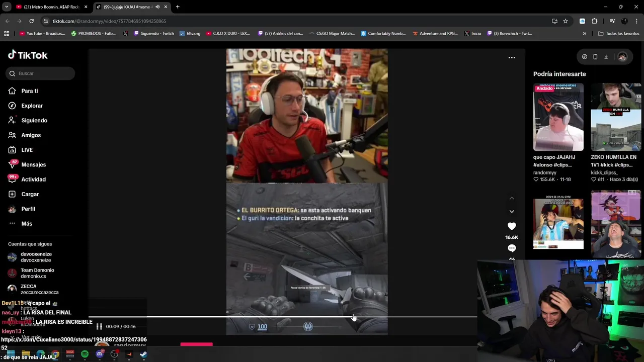Open comments with speech bubble icon
The image size is (644, 362).
[512, 248]
